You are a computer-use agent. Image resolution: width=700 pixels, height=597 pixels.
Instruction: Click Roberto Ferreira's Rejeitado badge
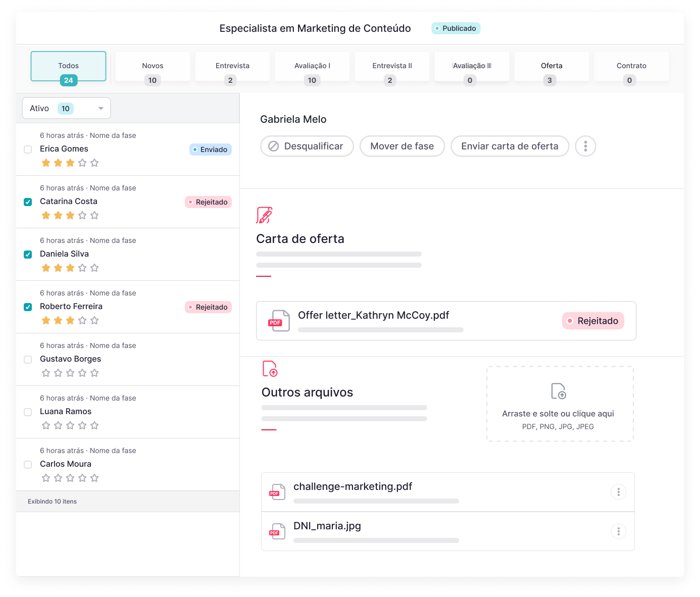(x=208, y=307)
